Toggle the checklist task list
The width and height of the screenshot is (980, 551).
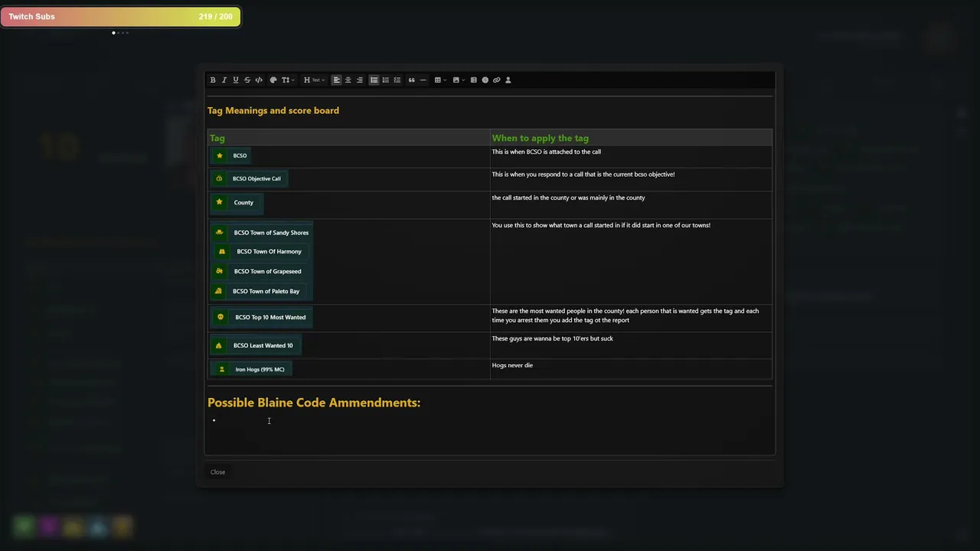click(x=397, y=80)
